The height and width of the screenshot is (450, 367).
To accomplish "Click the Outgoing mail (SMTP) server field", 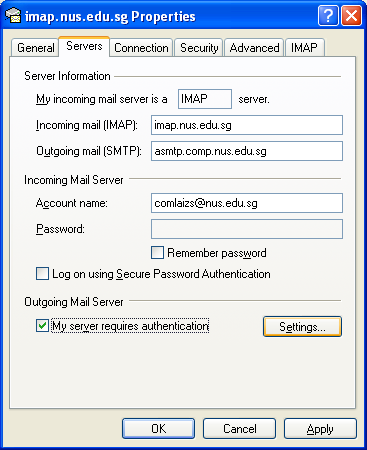I will pyautogui.click(x=247, y=151).
